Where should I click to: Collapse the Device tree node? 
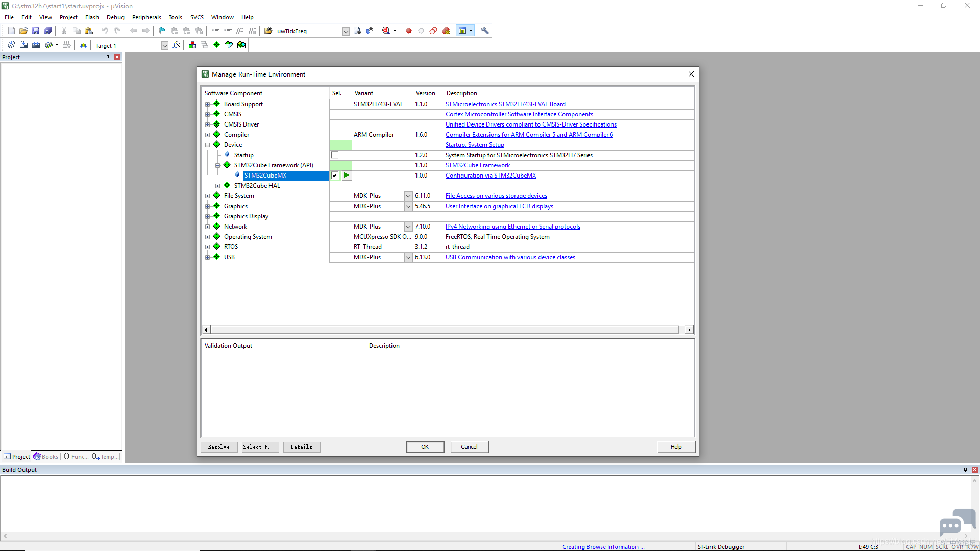pos(208,145)
